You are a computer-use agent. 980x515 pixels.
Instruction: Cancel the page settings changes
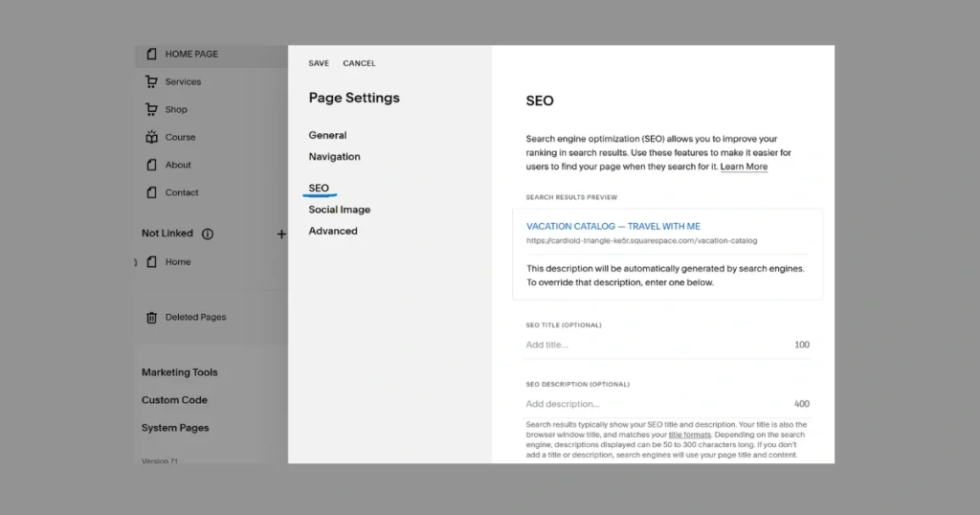[x=359, y=63]
